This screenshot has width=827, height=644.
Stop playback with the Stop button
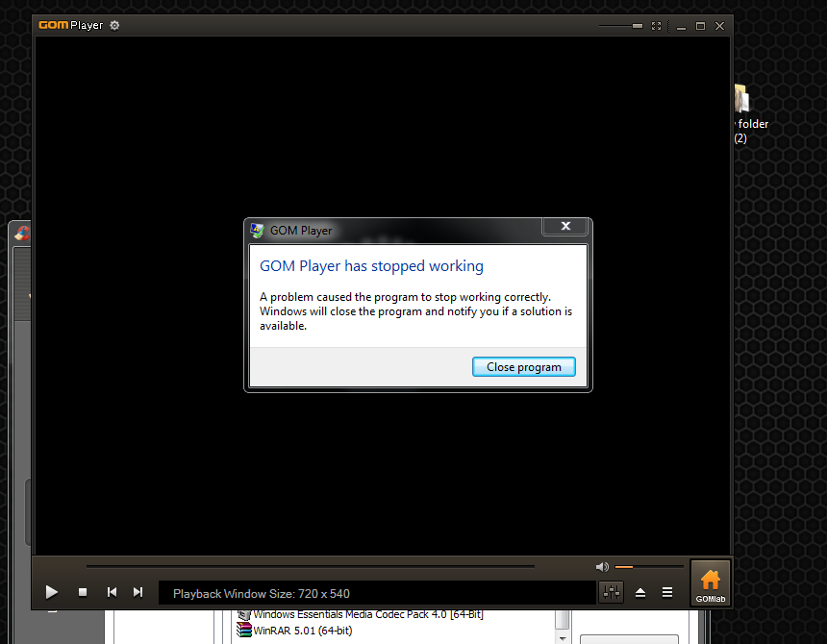(83, 592)
